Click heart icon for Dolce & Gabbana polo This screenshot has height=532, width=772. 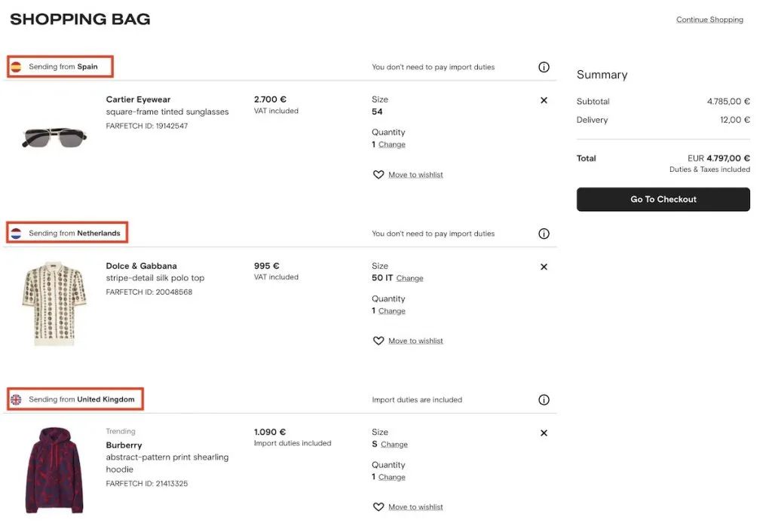tap(378, 341)
